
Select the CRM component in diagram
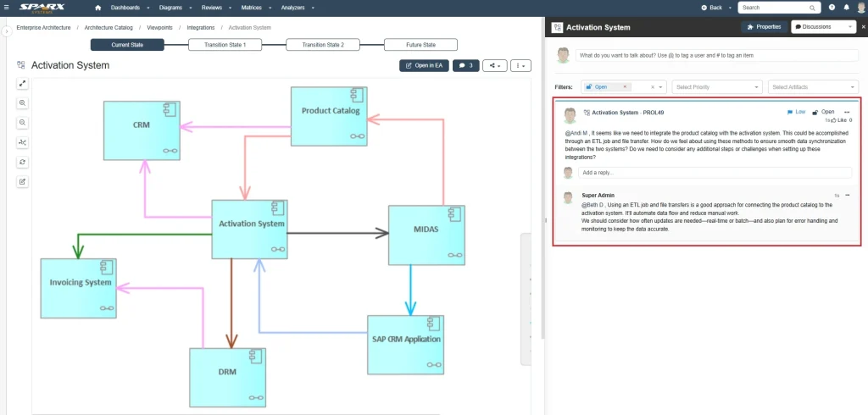tap(142, 130)
